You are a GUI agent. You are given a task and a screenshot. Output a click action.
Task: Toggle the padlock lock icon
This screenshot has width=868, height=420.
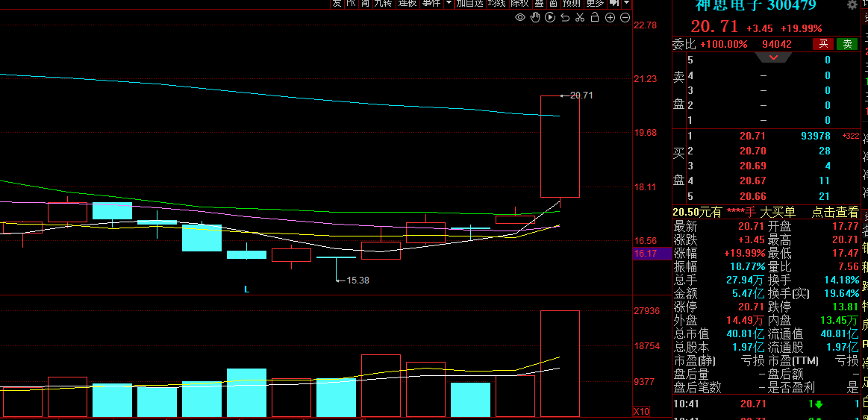(x=595, y=18)
